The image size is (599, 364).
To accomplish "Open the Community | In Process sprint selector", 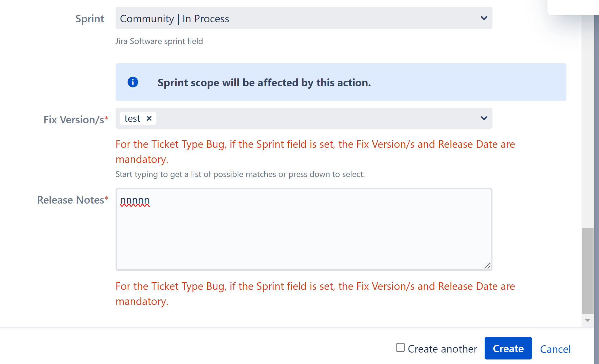I will point(302,18).
